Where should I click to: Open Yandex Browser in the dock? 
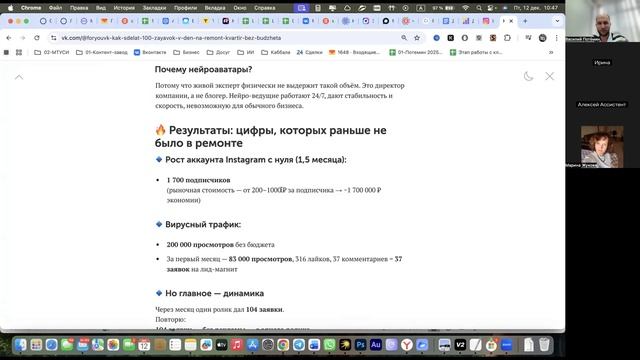[x=407, y=345]
